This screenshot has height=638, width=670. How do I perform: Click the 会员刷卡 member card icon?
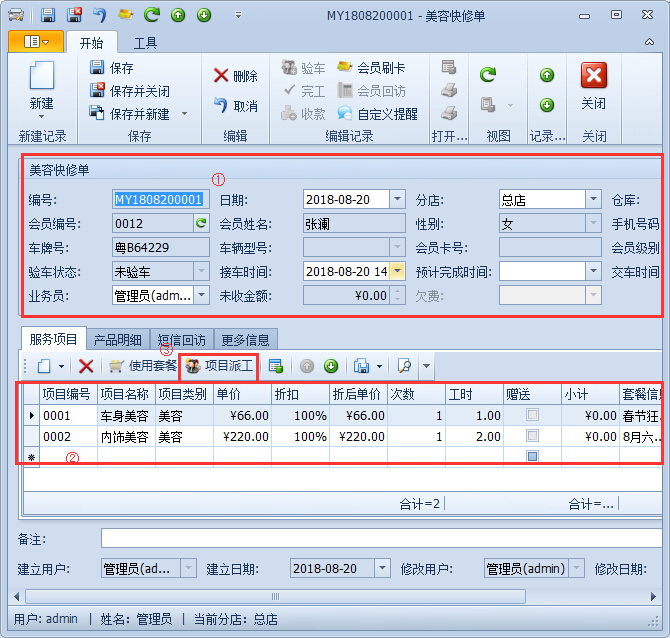[x=345, y=68]
